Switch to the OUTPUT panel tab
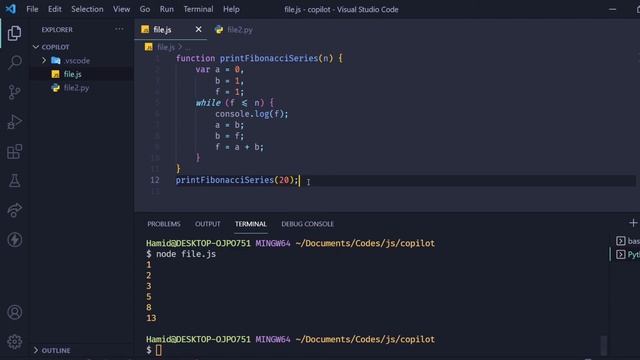This screenshot has height=360, width=640. pos(208,224)
